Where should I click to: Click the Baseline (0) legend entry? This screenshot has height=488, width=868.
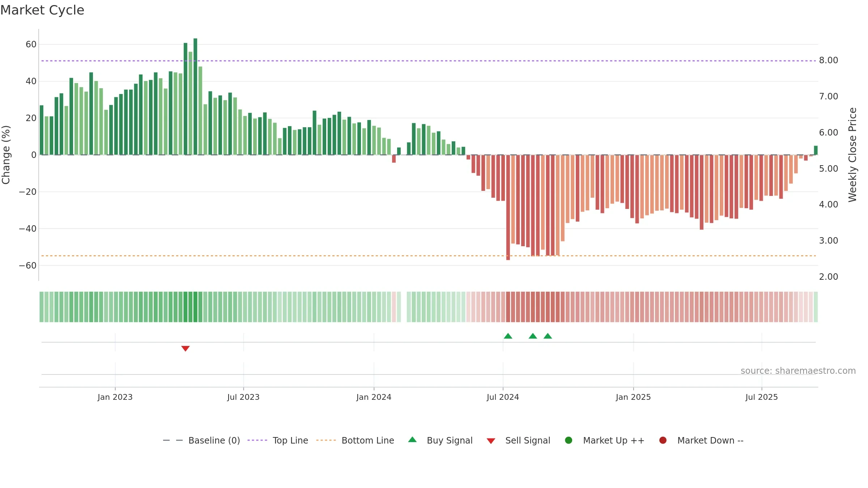[201, 440]
